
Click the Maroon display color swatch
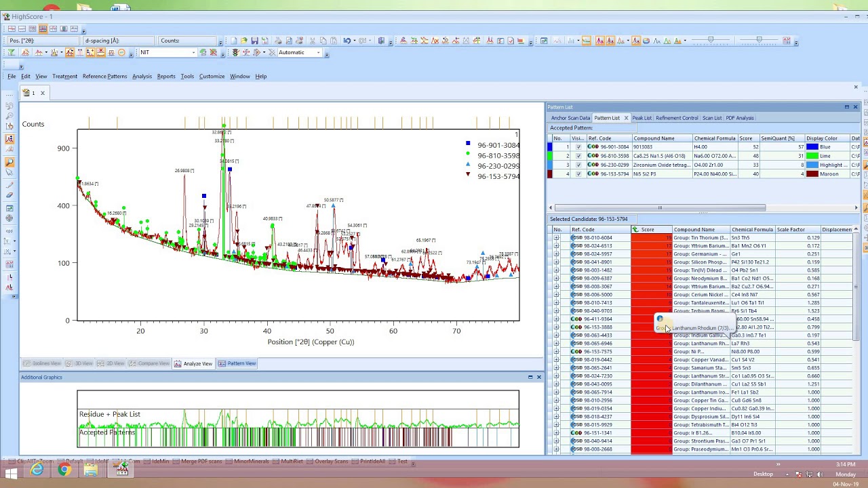point(812,174)
